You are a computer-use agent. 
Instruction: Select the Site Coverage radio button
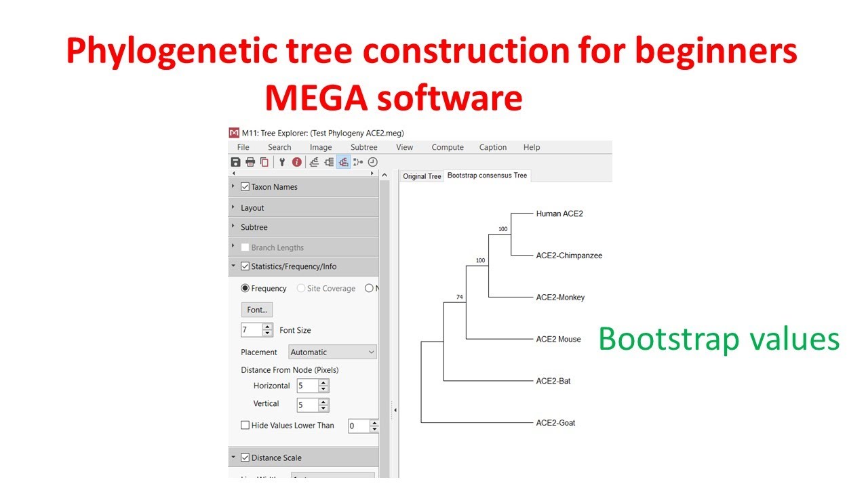click(301, 288)
